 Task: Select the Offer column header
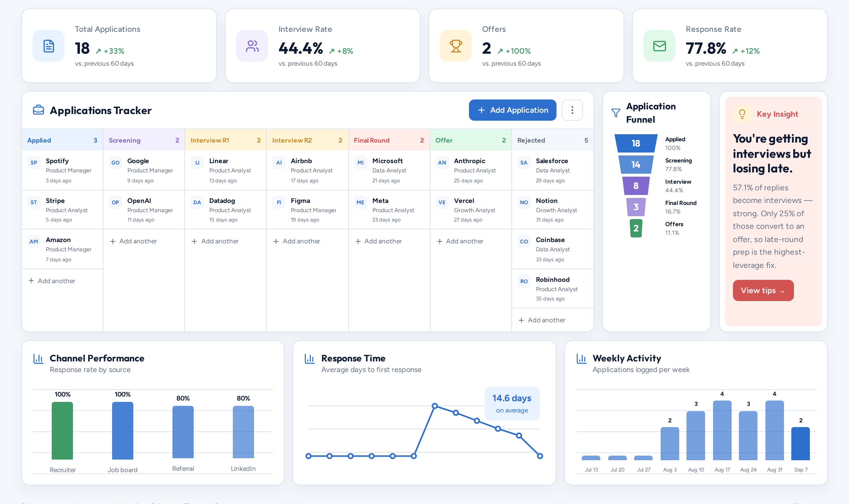point(471,140)
